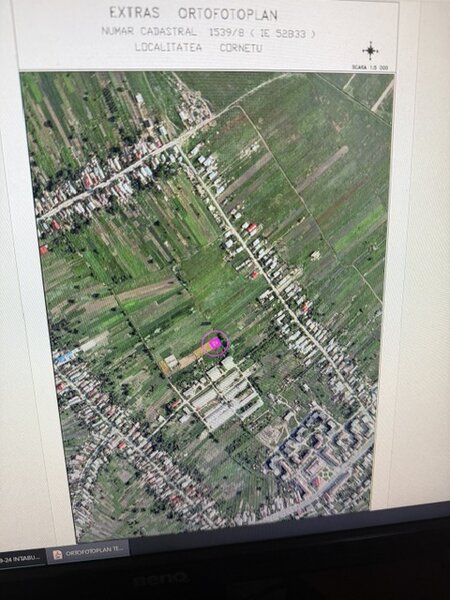Switch to the 9-24 INTABU... taskbar window

click(22, 559)
